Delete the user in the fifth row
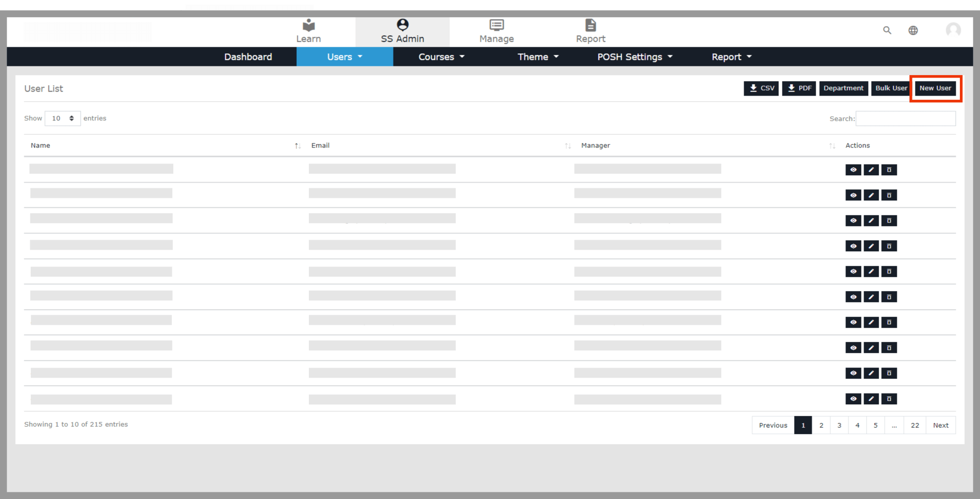The height and width of the screenshot is (499, 980). pos(889,271)
